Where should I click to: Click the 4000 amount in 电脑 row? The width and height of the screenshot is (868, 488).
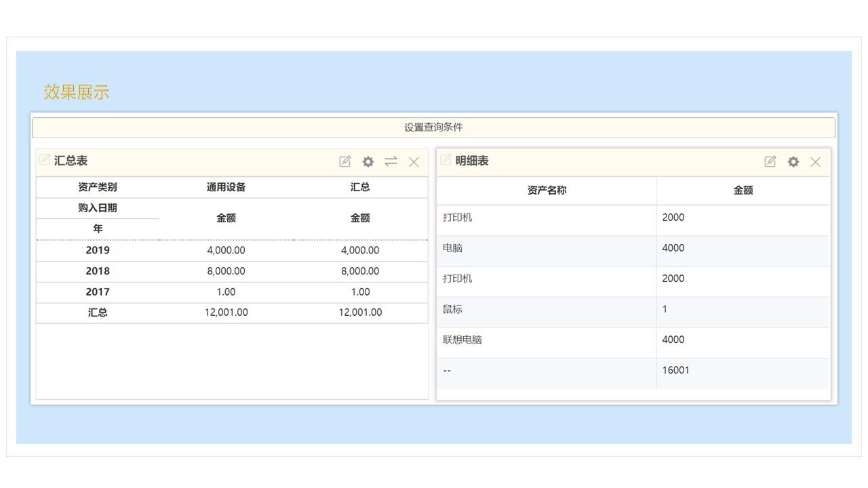click(673, 248)
